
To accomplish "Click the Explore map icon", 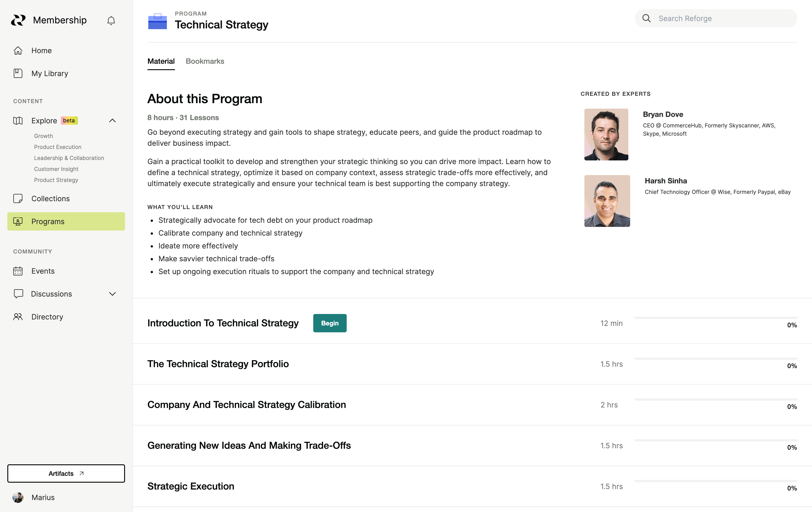I will tap(18, 121).
